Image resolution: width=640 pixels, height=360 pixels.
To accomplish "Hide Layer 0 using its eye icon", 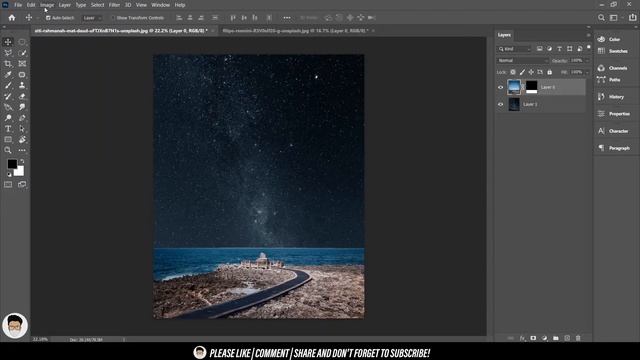I will coord(500,87).
